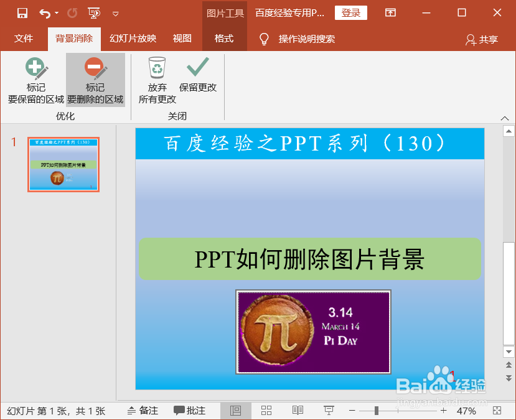This screenshot has width=516, height=420.
Task: Switch to the 视图 ribbon tab
Action: tap(182, 38)
